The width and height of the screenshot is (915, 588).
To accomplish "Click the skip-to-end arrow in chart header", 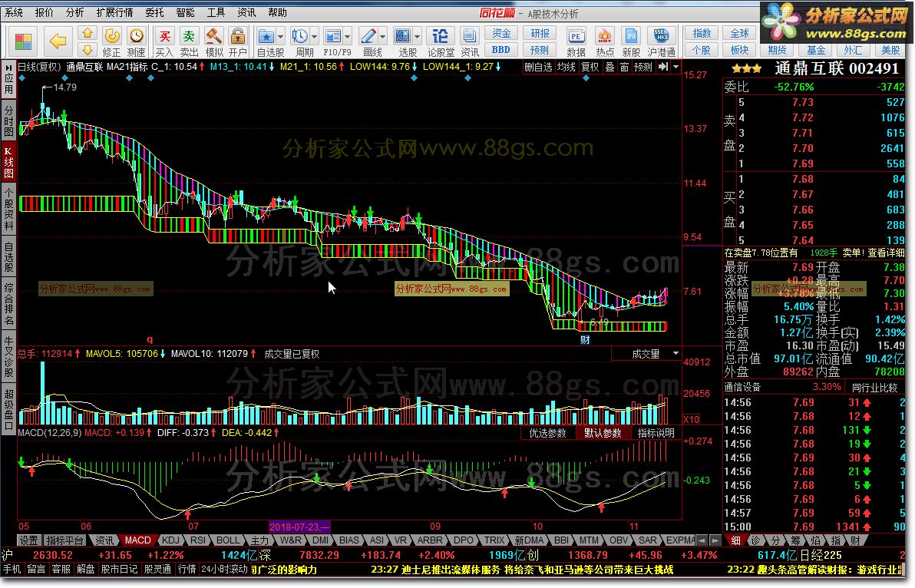I will click(x=663, y=67).
